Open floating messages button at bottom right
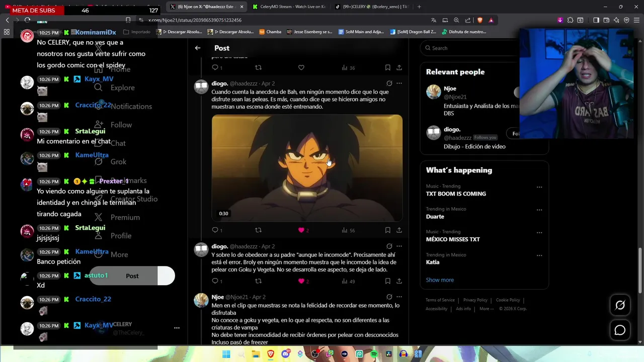Viewport: 644px width, 362px height. [620, 330]
